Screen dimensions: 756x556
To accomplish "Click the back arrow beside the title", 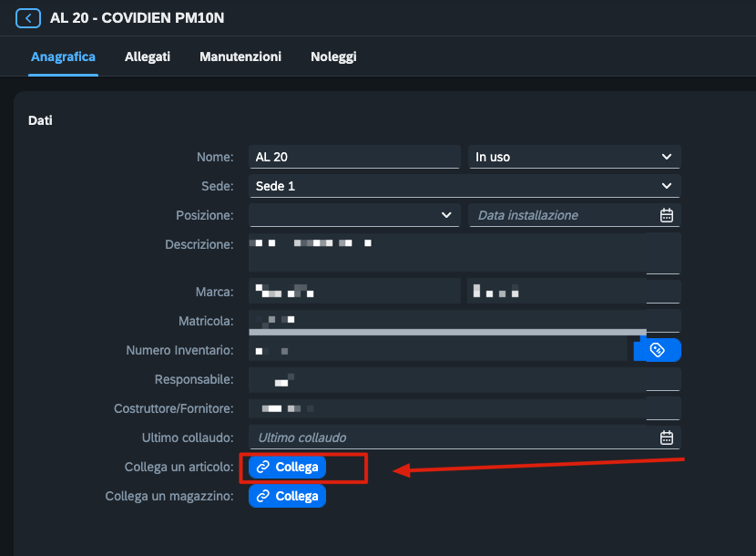I will (28, 18).
